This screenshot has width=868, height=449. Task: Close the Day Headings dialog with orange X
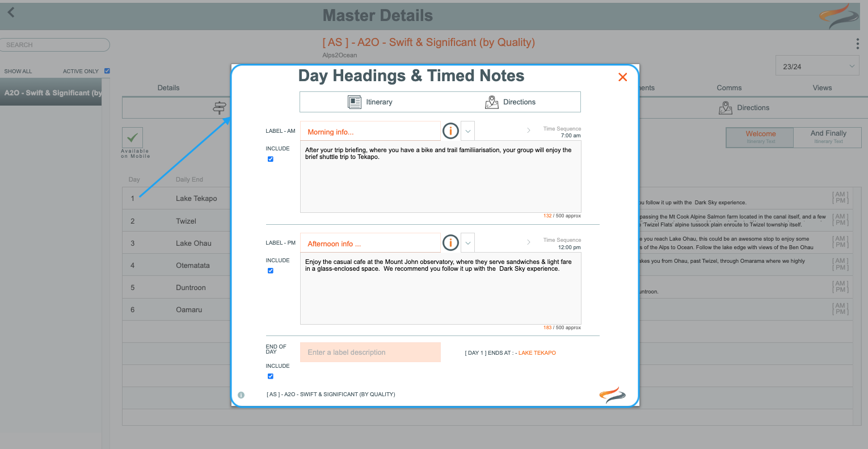click(x=622, y=77)
